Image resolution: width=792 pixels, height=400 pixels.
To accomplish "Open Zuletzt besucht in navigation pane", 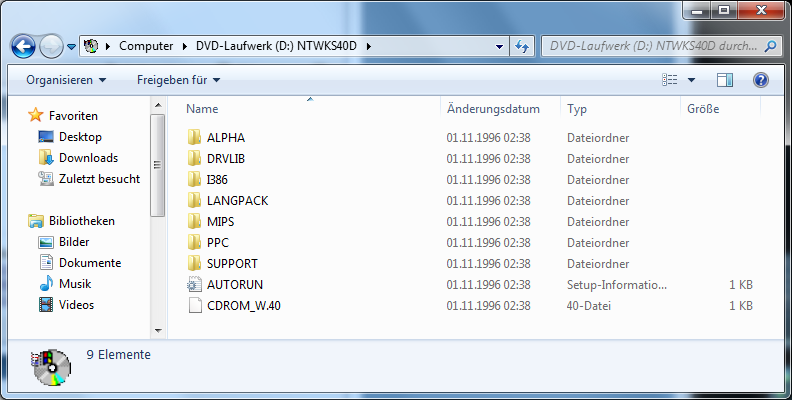I will (x=100, y=179).
